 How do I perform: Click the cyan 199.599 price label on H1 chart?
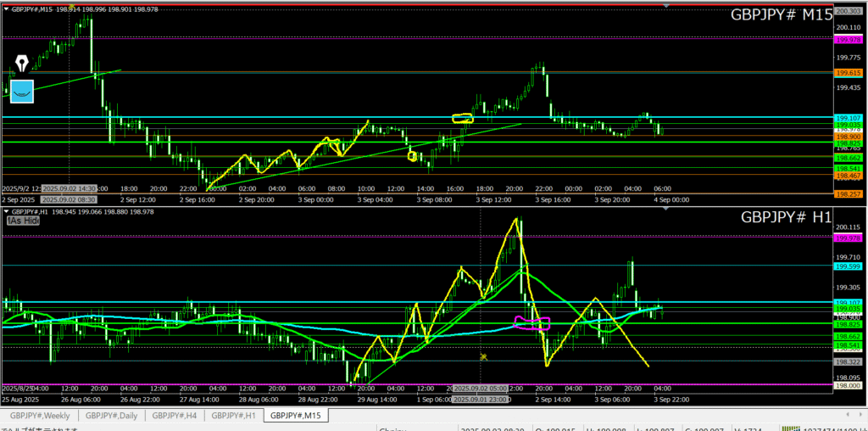pos(848,266)
